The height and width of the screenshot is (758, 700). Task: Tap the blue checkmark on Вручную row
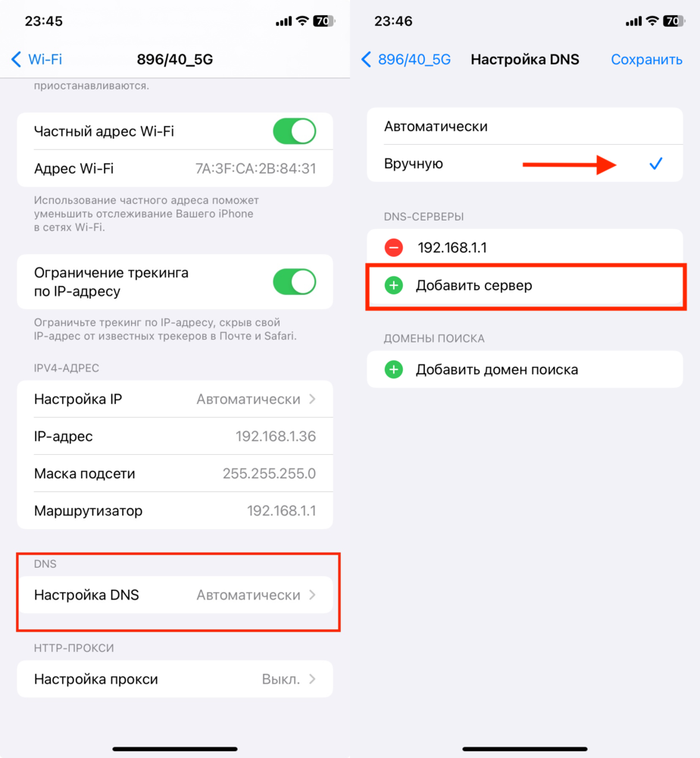[x=655, y=164]
